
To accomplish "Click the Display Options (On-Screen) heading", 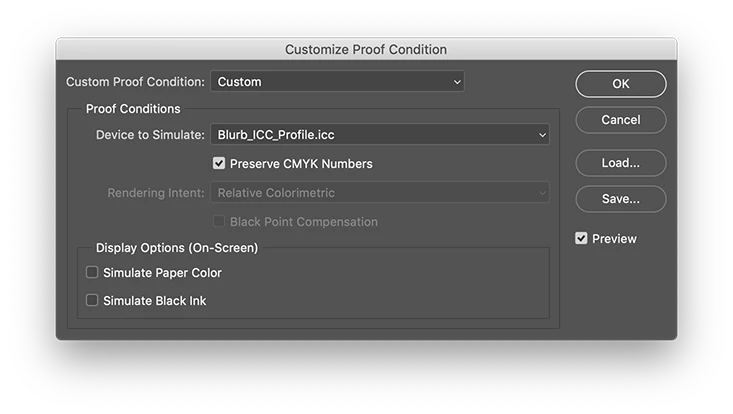I will pyautogui.click(x=177, y=248).
